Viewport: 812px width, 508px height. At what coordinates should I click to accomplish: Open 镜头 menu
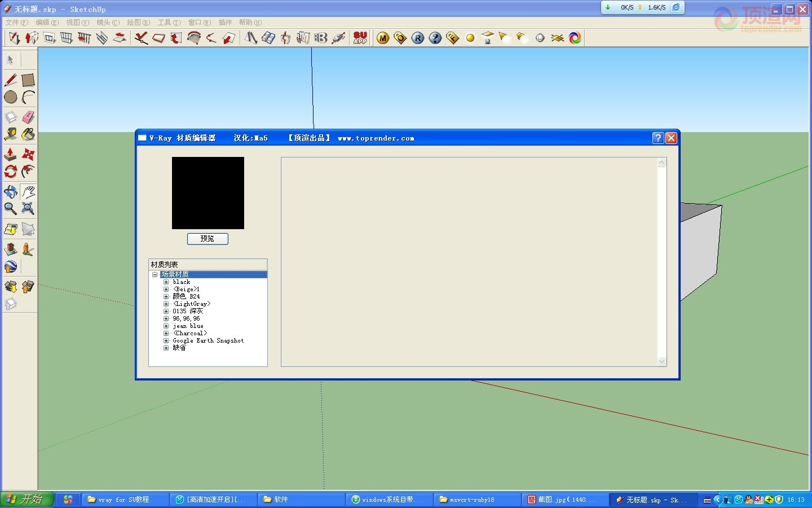108,23
